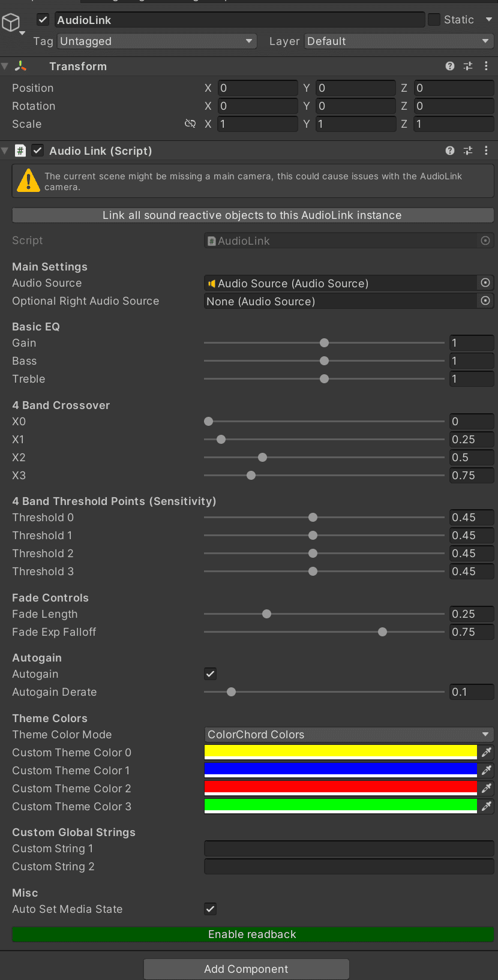
Task: Uncheck Auto Set Media State
Action: click(x=210, y=909)
